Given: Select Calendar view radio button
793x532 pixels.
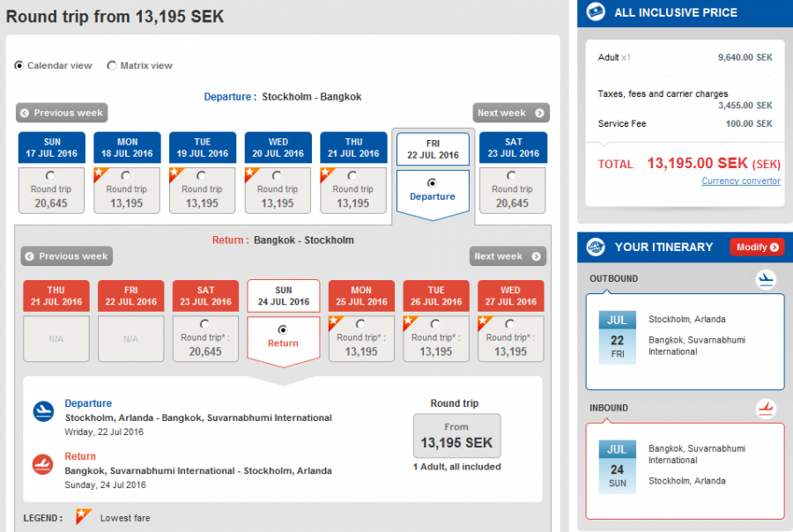Looking at the screenshot, I should (x=19, y=65).
